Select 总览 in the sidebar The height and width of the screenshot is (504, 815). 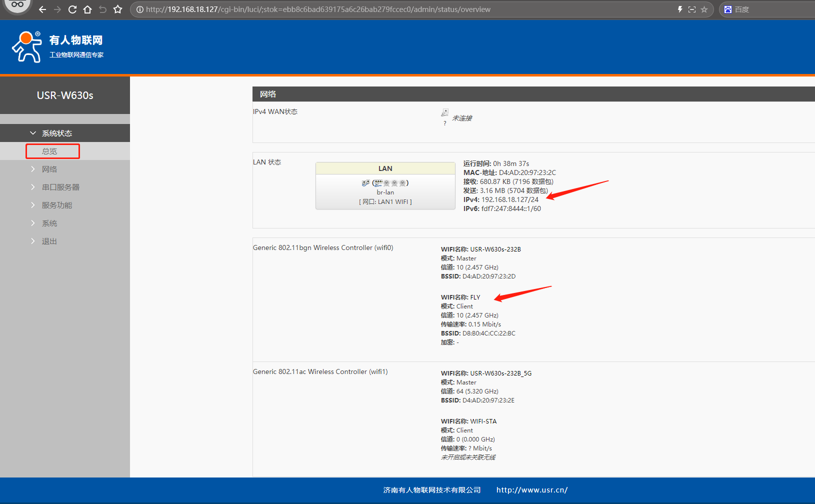click(49, 151)
